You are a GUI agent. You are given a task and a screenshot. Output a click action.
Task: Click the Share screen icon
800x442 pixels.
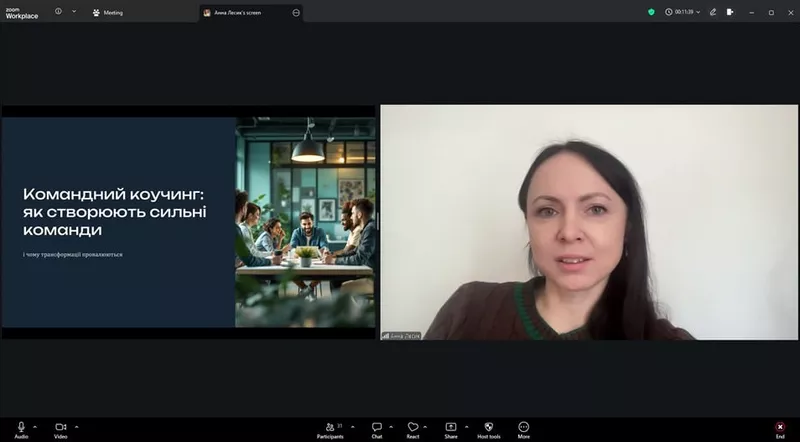(x=450, y=427)
